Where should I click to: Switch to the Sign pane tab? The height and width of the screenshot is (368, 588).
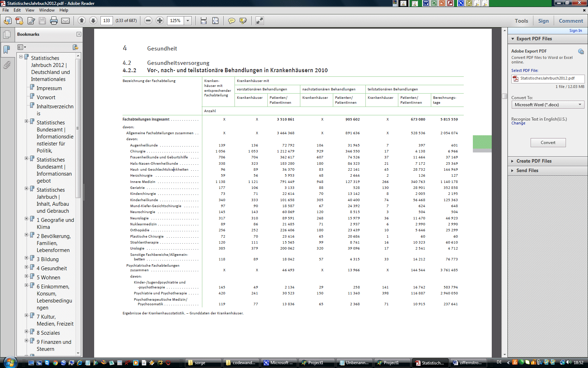click(543, 21)
